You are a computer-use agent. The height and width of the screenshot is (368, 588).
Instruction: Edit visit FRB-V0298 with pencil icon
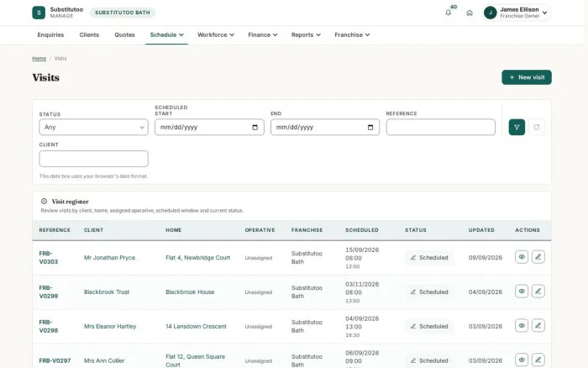click(x=538, y=326)
